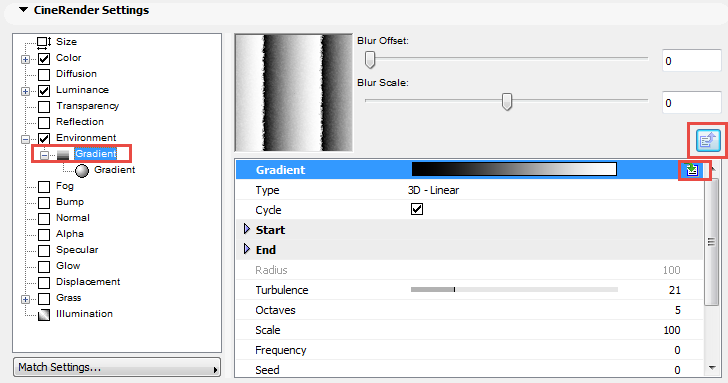The width and height of the screenshot is (728, 383).
Task: Click the Octaves value 5
Action: click(x=678, y=310)
